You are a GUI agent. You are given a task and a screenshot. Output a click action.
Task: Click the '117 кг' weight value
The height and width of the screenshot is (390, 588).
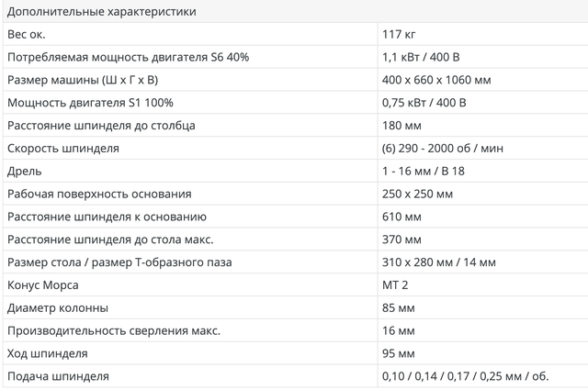pyautogui.click(x=401, y=34)
